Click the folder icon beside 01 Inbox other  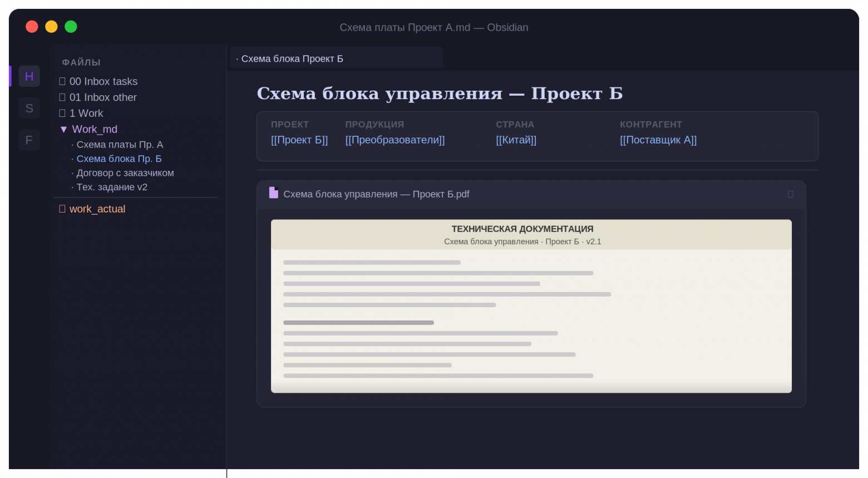tap(62, 97)
